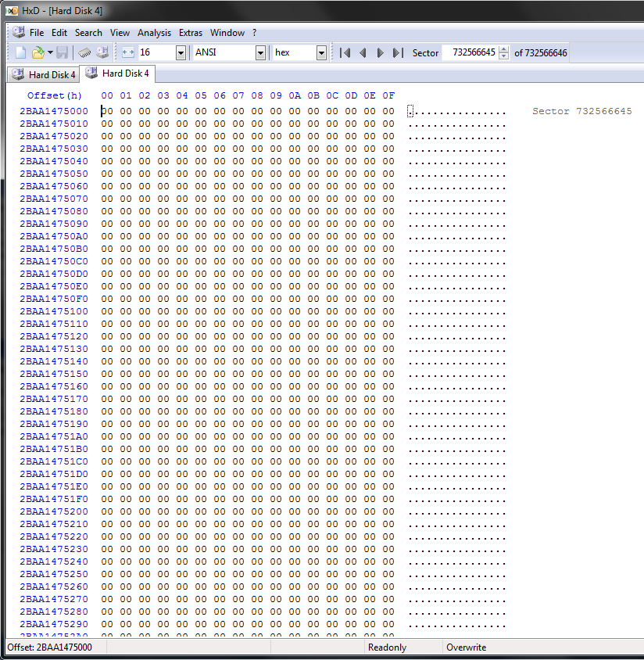Viewport: 644px width, 660px height.
Task: Go to last sector
Action: 398,52
